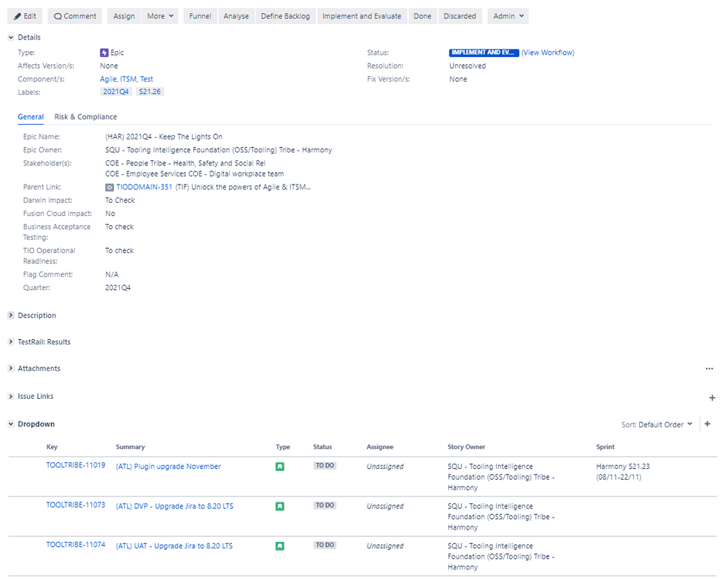Add a Comment to the issue

click(x=74, y=16)
